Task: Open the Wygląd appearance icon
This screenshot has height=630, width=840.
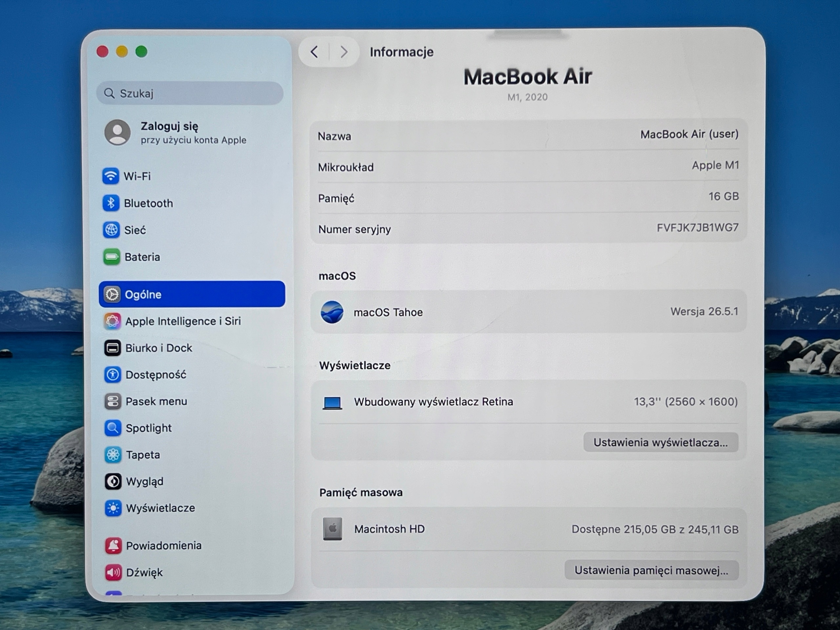Action: 113,481
